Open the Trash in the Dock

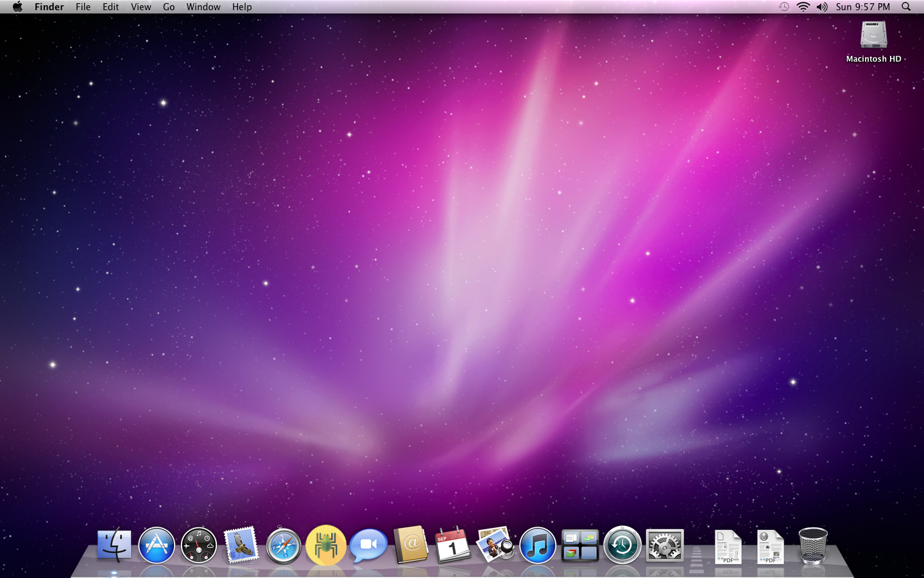(x=813, y=545)
